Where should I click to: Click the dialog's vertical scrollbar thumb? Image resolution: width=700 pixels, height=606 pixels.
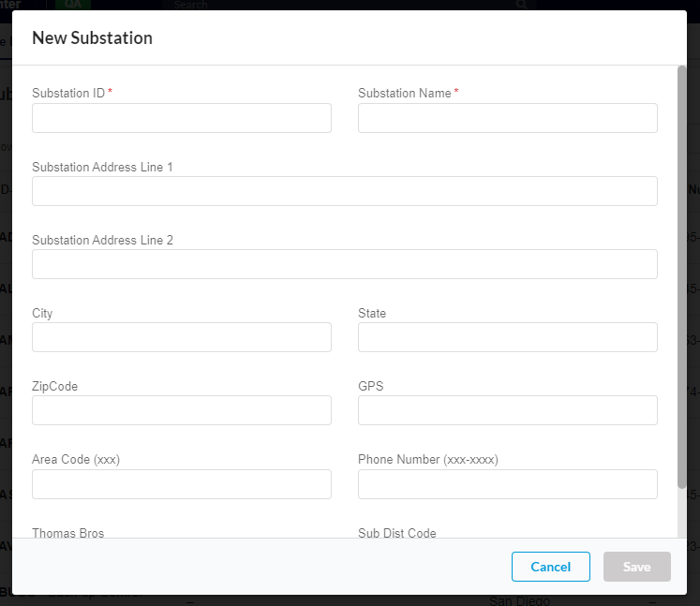[681, 276]
